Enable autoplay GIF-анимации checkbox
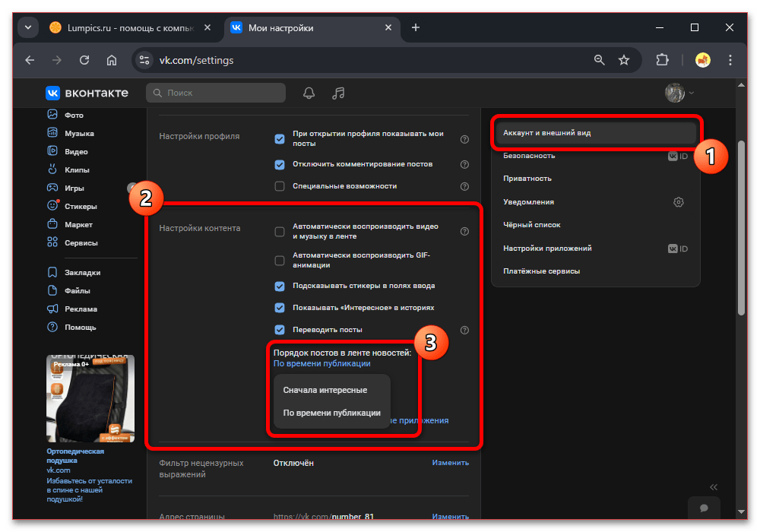 pyautogui.click(x=280, y=261)
